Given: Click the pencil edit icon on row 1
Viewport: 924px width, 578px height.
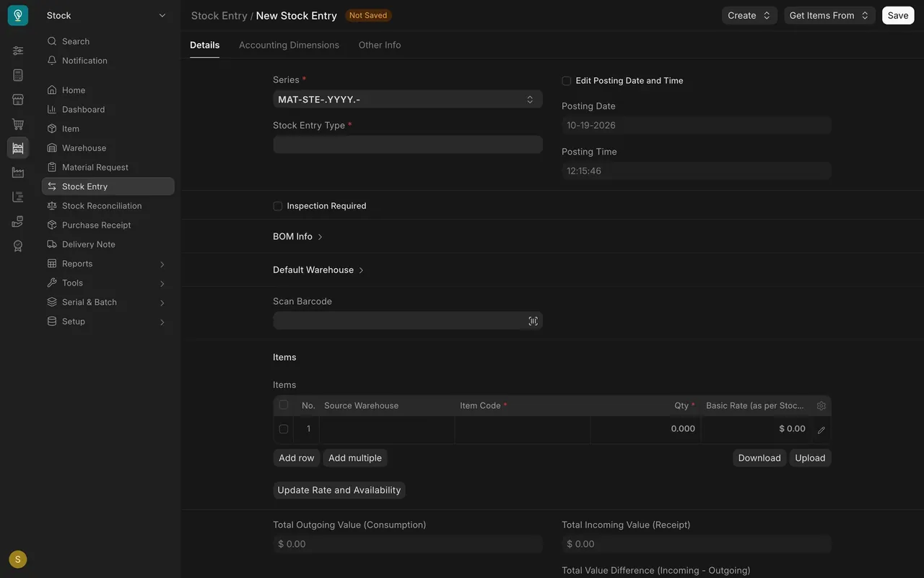Looking at the screenshot, I should tap(821, 430).
